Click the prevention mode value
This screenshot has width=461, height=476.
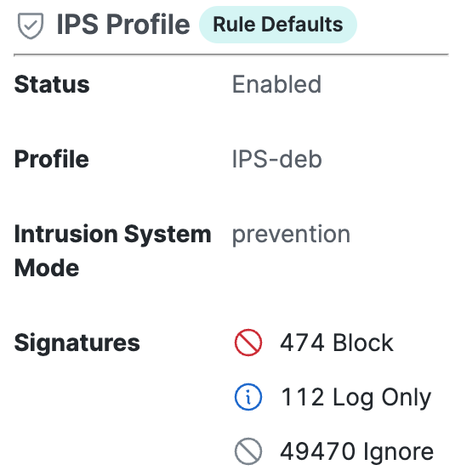(291, 235)
